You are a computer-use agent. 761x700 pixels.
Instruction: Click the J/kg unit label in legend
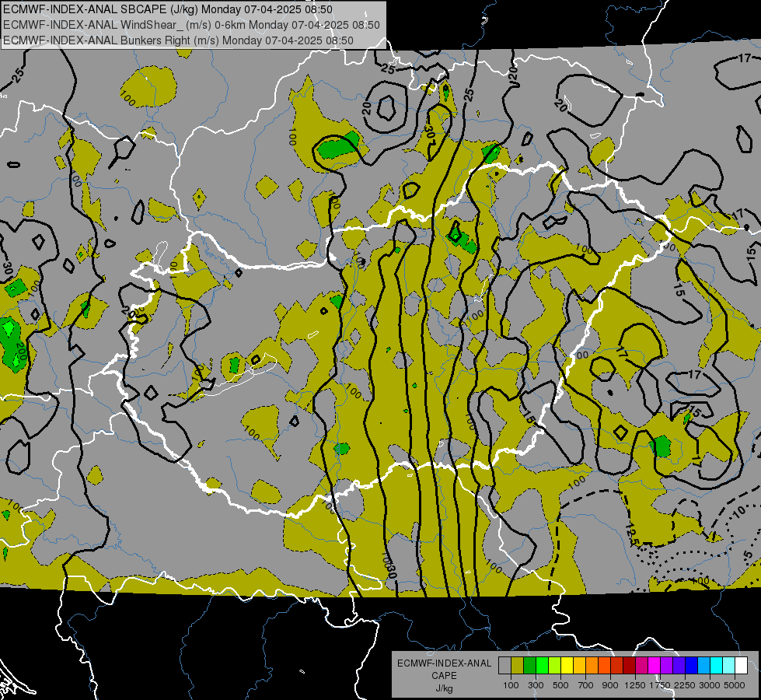click(444, 688)
